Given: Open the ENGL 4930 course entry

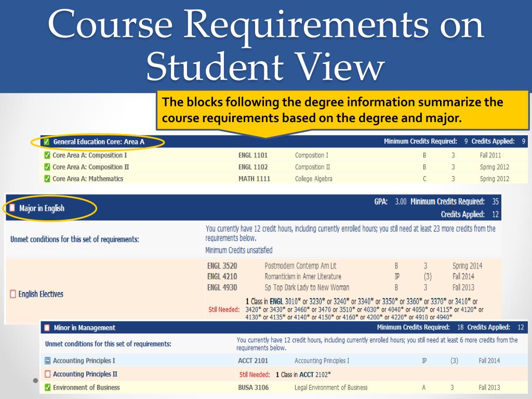Looking at the screenshot, I should click(x=222, y=287).
